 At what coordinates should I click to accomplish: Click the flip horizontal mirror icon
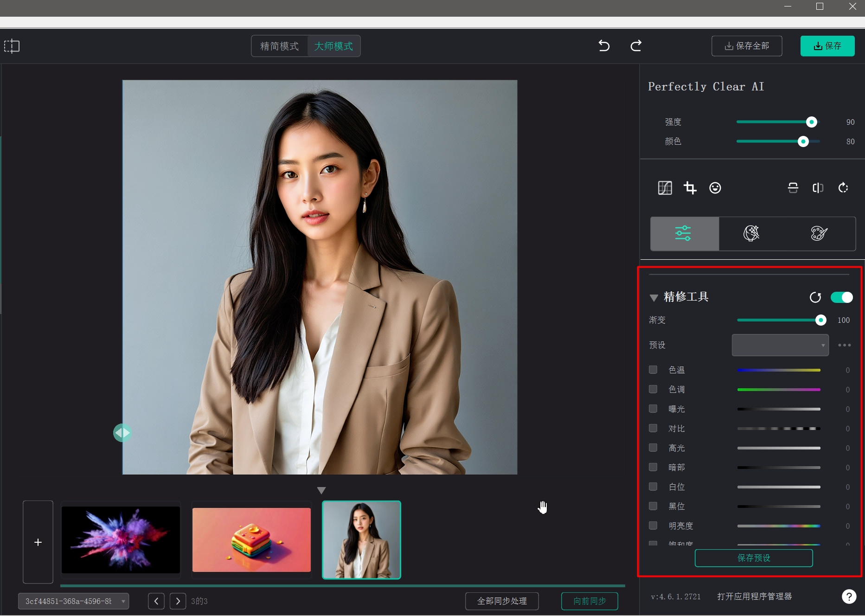click(818, 188)
